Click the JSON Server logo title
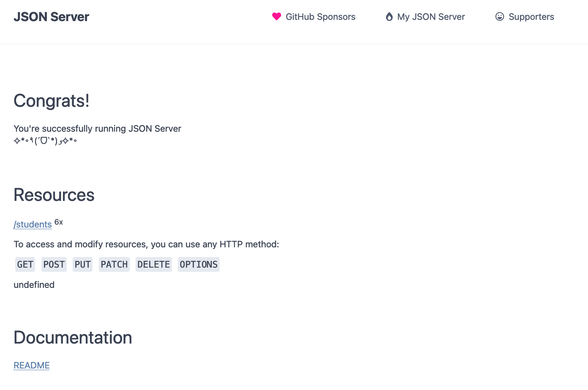Image resolution: width=588 pixels, height=390 pixels. coord(52,17)
